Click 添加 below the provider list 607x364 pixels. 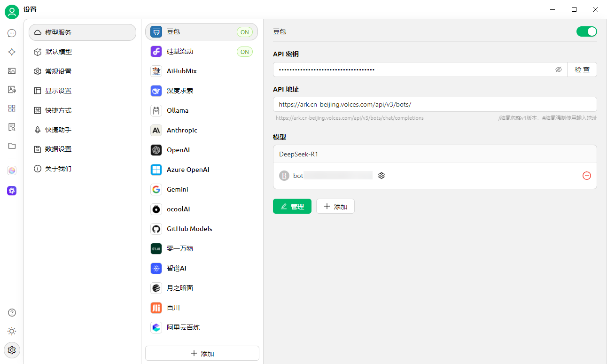pyautogui.click(x=202, y=354)
